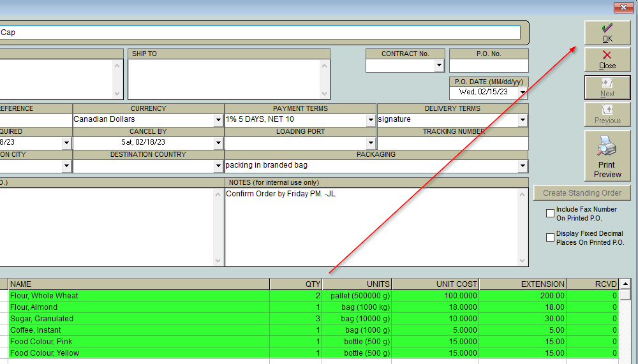Open the P.O. DATE calendar dropdown
The width and height of the screenshot is (638, 364).
[x=523, y=92]
